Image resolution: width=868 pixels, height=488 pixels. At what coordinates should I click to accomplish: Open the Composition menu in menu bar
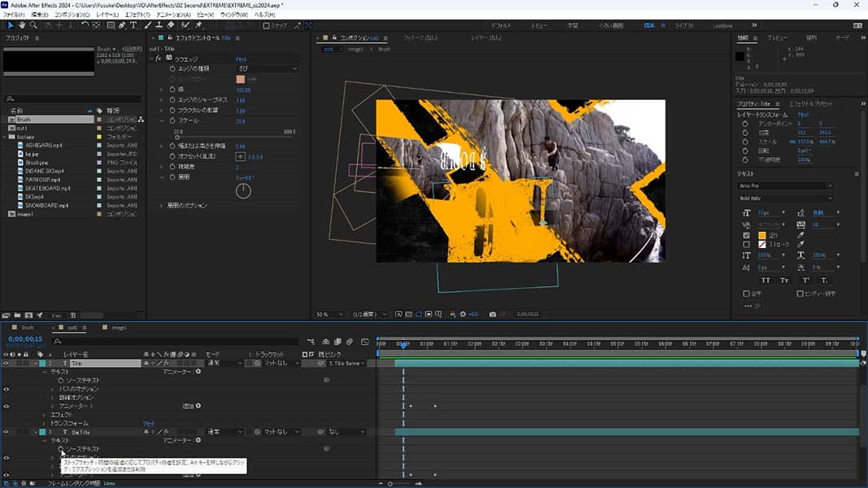coord(72,15)
